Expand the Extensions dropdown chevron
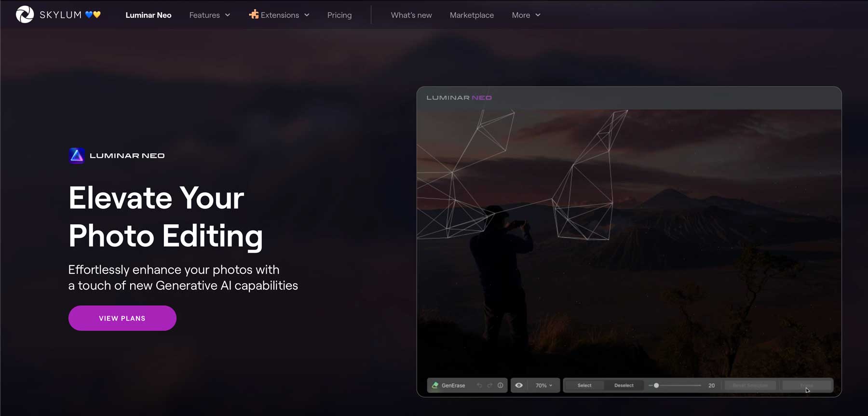 pos(307,15)
